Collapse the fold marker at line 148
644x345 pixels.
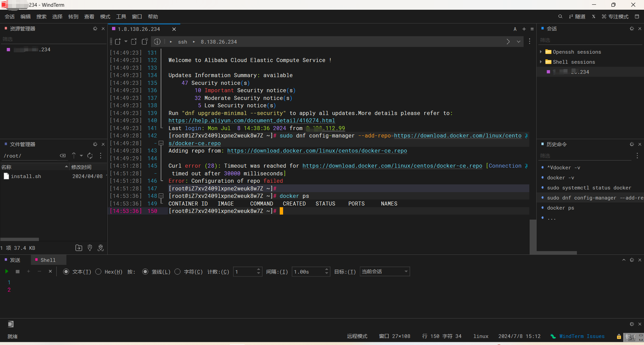click(x=161, y=196)
